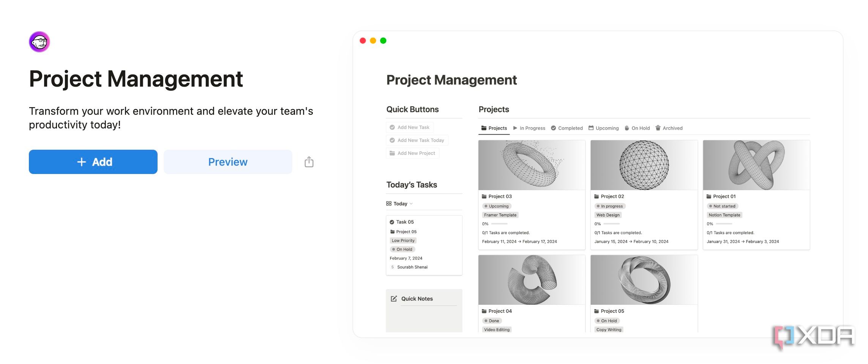Click the On Hold status in Task 05
868x364 pixels.
402,249
